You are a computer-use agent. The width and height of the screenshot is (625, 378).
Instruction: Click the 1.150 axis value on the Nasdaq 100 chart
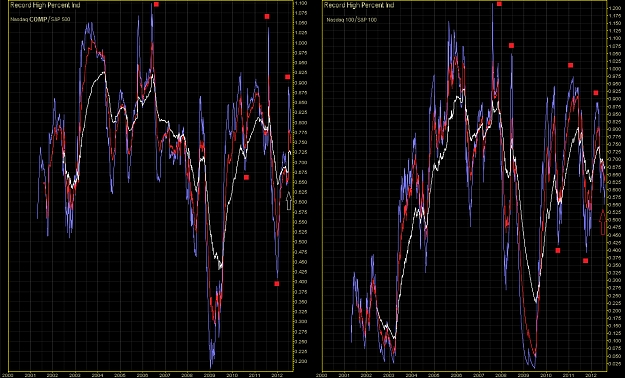tap(615, 23)
